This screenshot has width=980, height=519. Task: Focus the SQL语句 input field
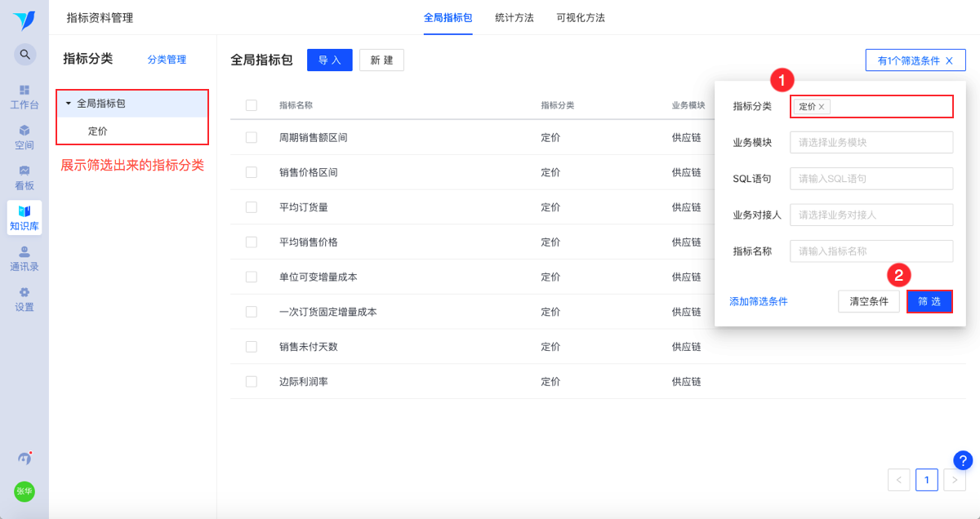[x=871, y=179]
